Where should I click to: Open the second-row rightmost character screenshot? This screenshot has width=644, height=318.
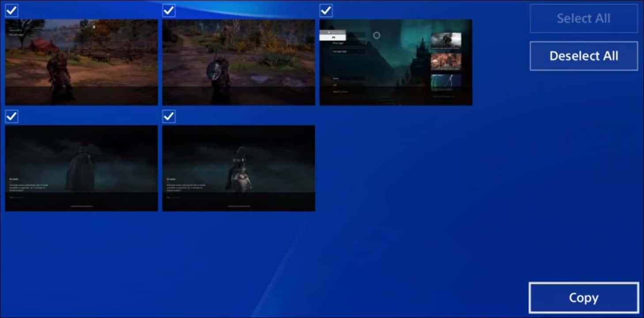click(x=239, y=168)
